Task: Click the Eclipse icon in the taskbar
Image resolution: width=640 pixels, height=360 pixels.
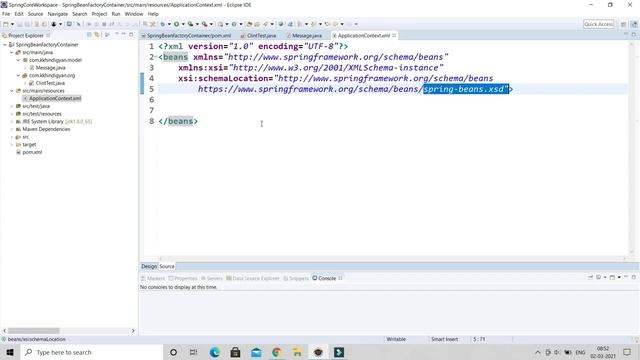Action: [318, 352]
